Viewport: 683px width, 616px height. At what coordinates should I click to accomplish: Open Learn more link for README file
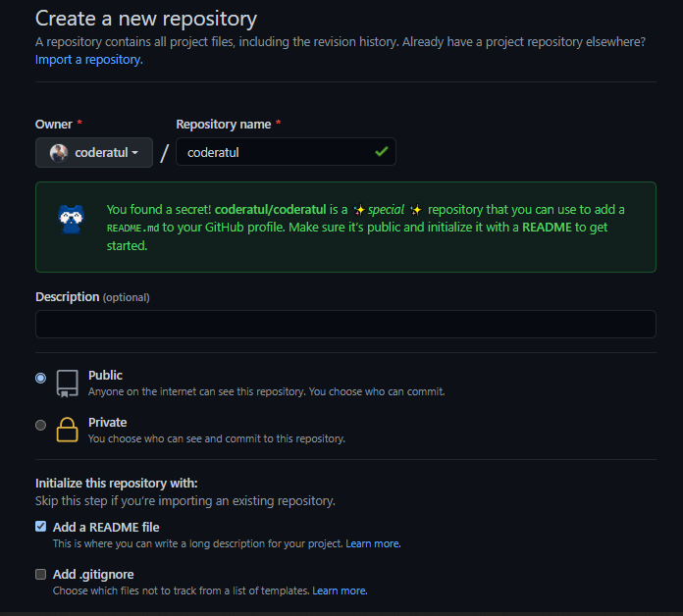[x=373, y=543]
